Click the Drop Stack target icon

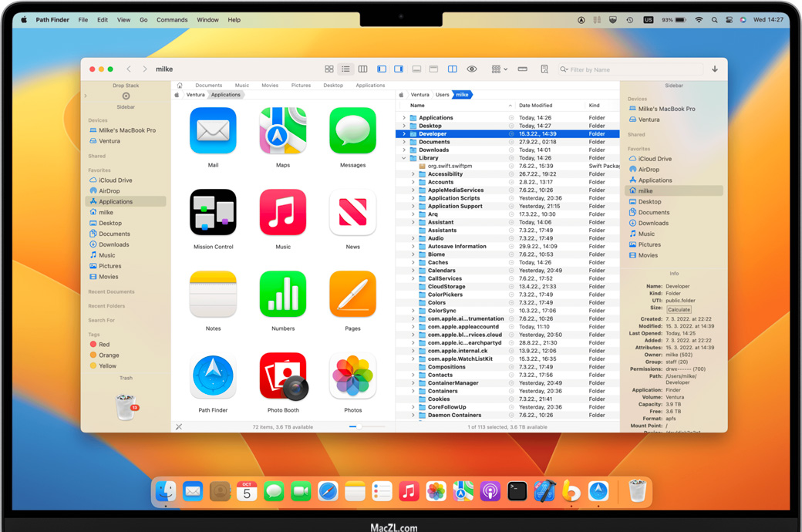(126, 96)
